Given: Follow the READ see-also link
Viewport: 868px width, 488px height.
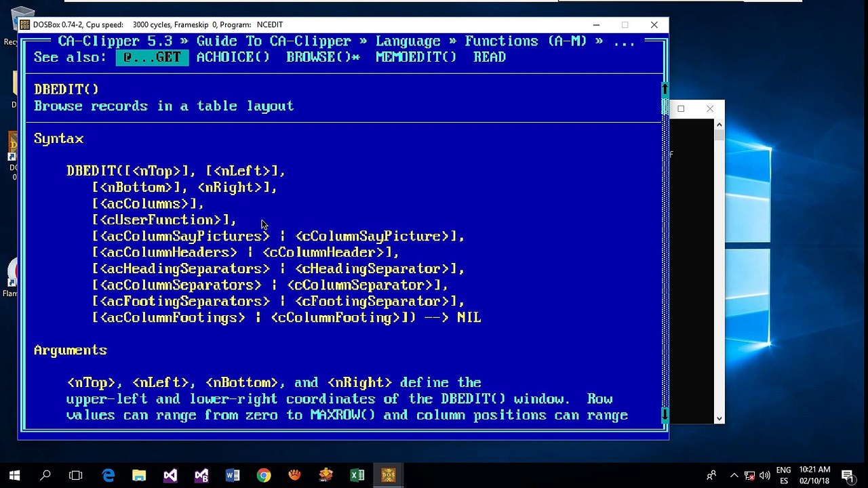Looking at the screenshot, I should click(490, 57).
